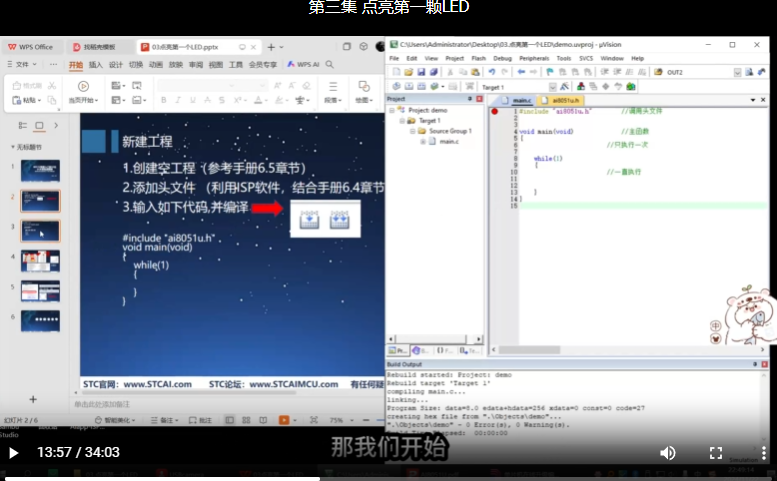Toggle Bold formatting in WPS ribbon
The height and width of the screenshot is (481, 777).
tap(164, 100)
